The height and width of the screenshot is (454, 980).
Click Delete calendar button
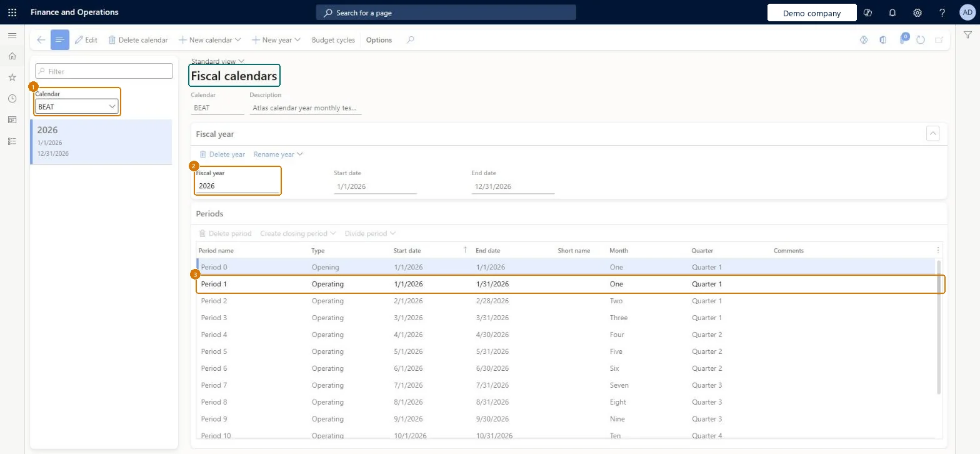138,40
